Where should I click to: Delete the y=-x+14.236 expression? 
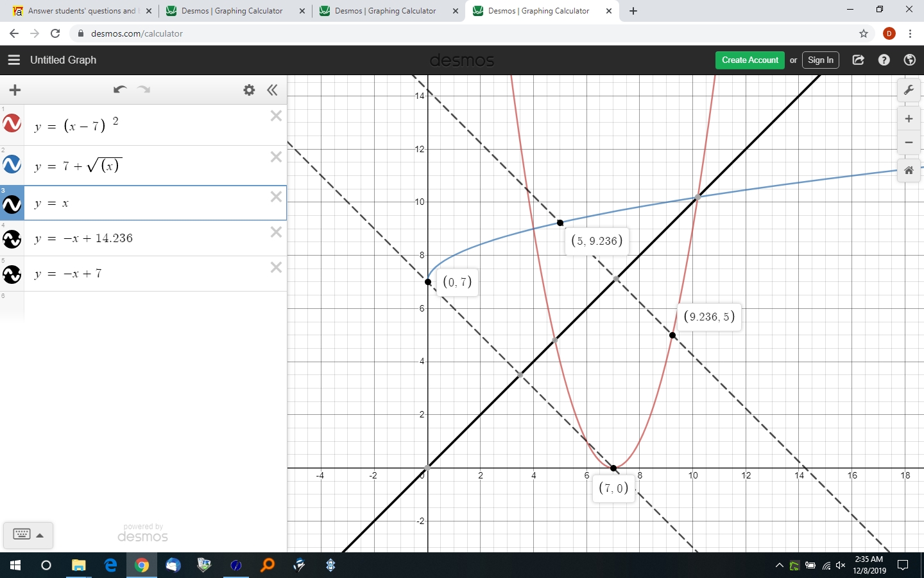[276, 232]
